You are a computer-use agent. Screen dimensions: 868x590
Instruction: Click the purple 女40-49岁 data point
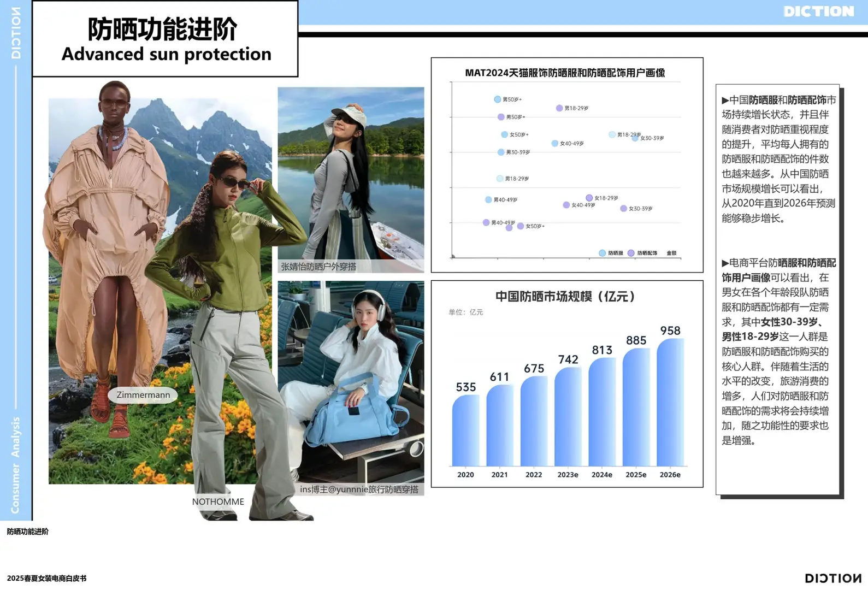pyautogui.click(x=566, y=205)
